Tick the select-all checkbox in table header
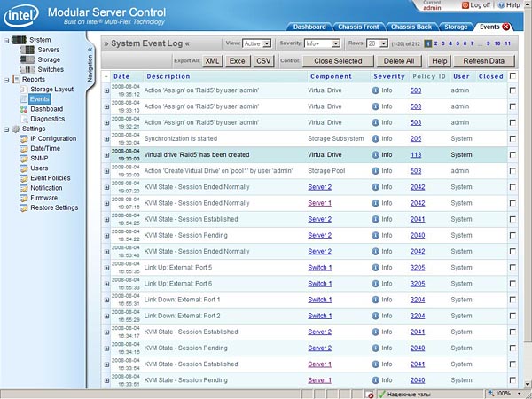Viewport: 532px width, 399px height. pyautogui.click(x=512, y=77)
